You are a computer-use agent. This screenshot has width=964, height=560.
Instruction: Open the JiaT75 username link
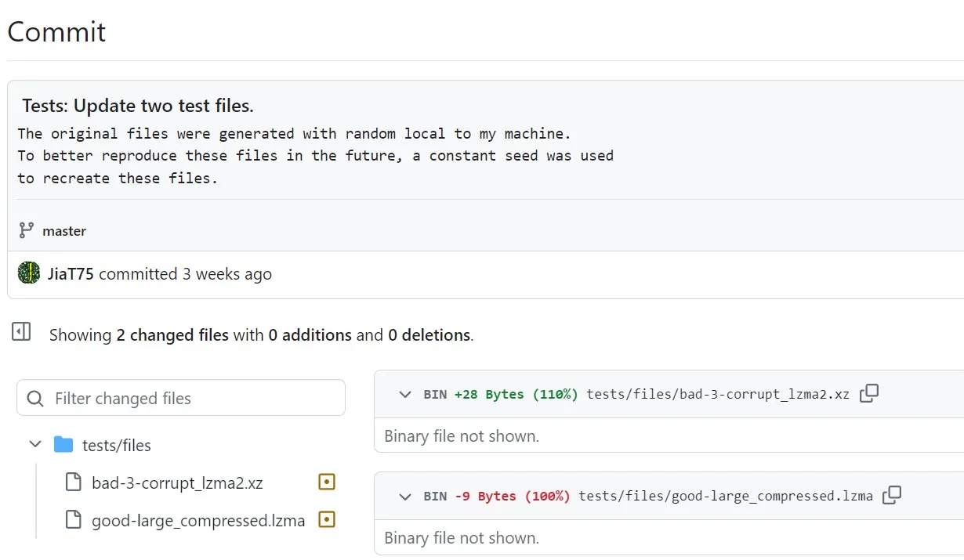(71, 274)
